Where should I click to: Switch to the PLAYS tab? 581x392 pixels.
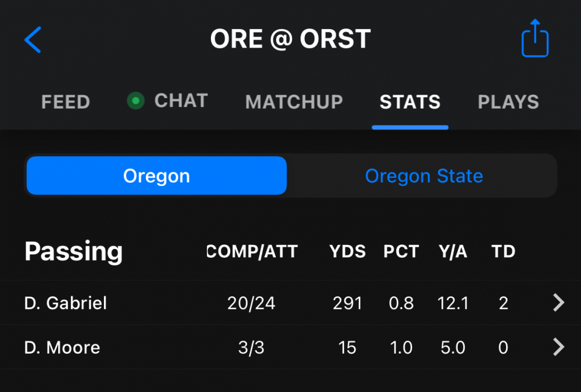click(x=508, y=102)
